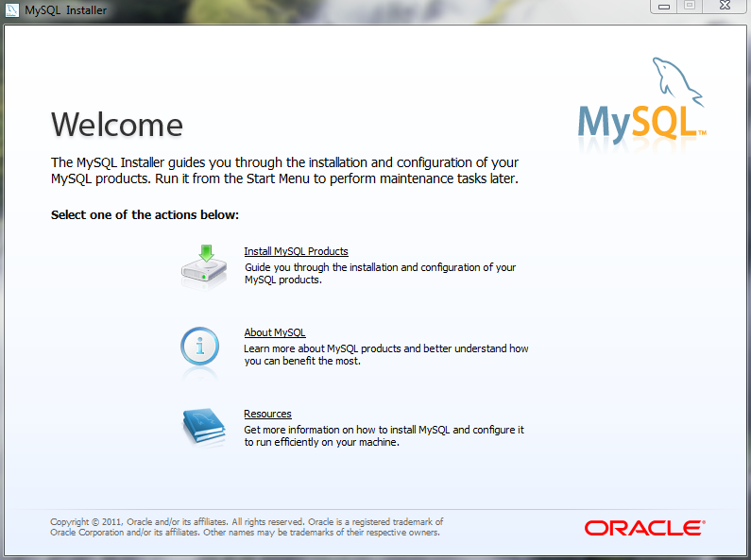Click 'Select one of the actions below:' text
751x560 pixels.
145,215
